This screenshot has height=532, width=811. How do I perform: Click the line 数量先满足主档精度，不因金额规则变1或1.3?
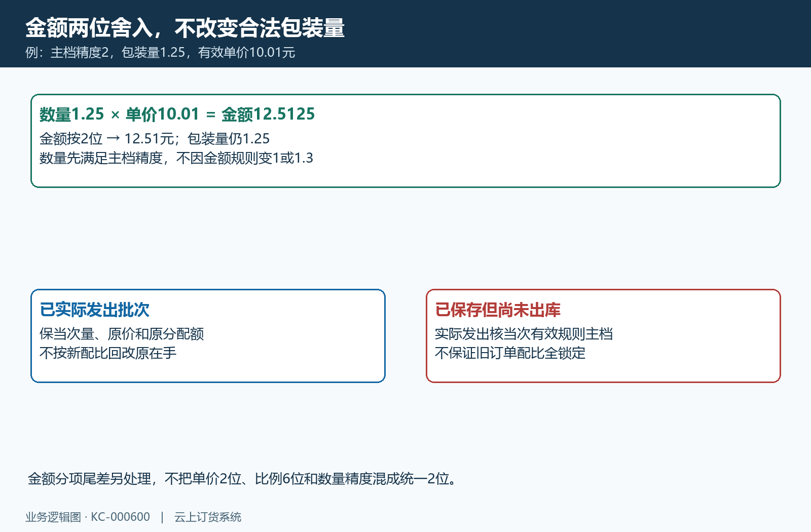click(x=176, y=158)
